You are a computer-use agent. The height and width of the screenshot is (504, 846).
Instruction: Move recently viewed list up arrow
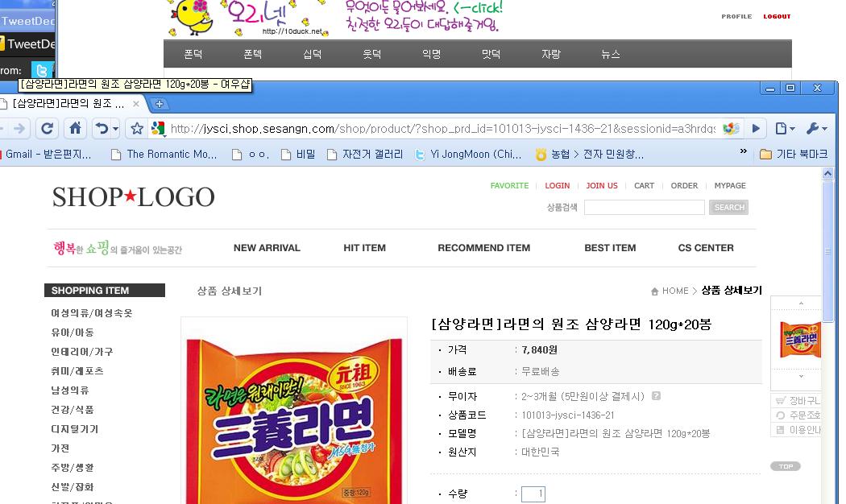pyautogui.click(x=801, y=304)
